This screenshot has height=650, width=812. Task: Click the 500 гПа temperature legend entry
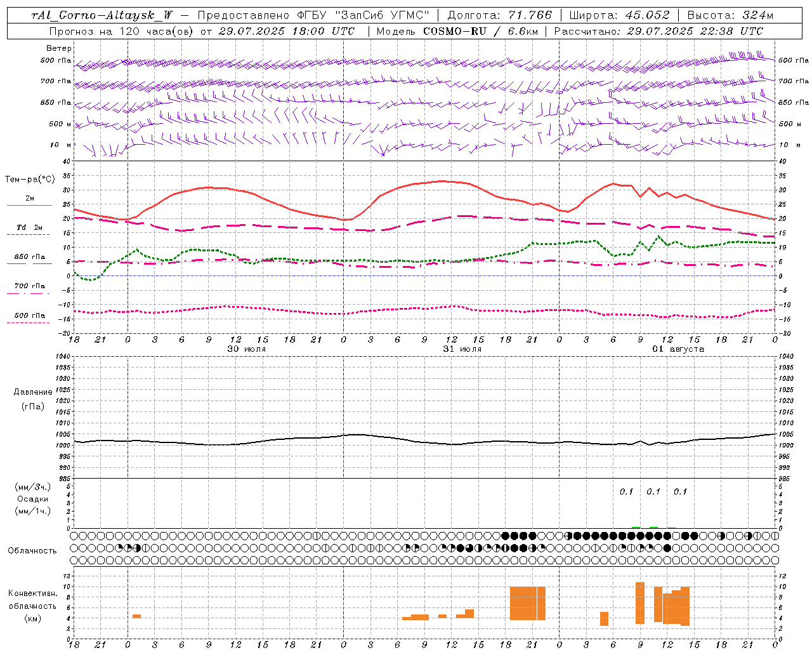[29, 317]
